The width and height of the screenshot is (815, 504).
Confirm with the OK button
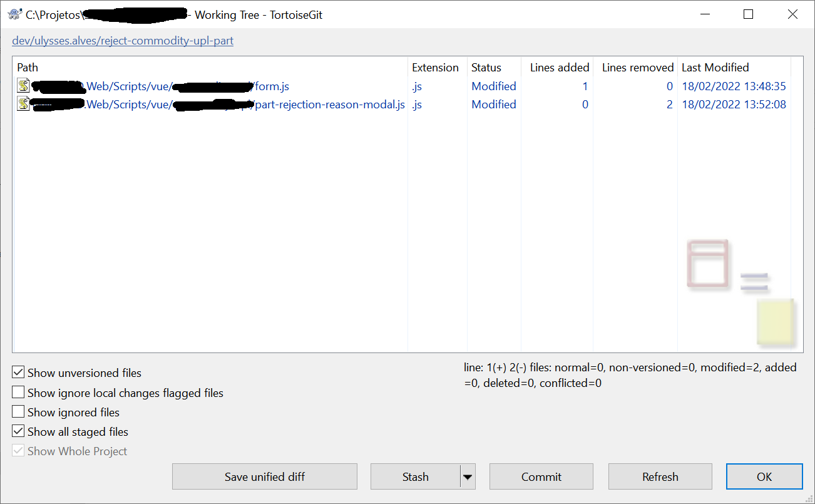764,476
